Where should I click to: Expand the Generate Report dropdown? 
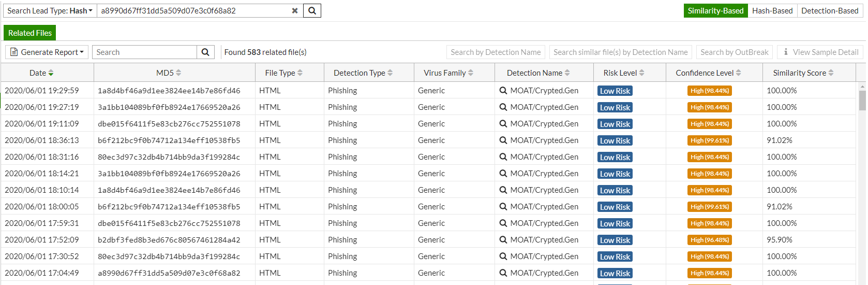click(47, 52)
